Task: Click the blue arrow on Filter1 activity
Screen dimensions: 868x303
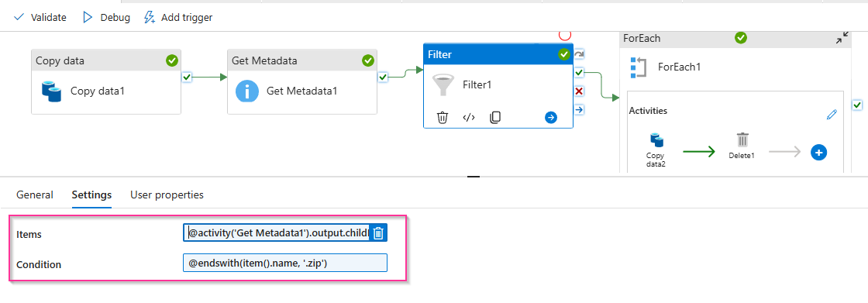Action: [x=551, y=118]
